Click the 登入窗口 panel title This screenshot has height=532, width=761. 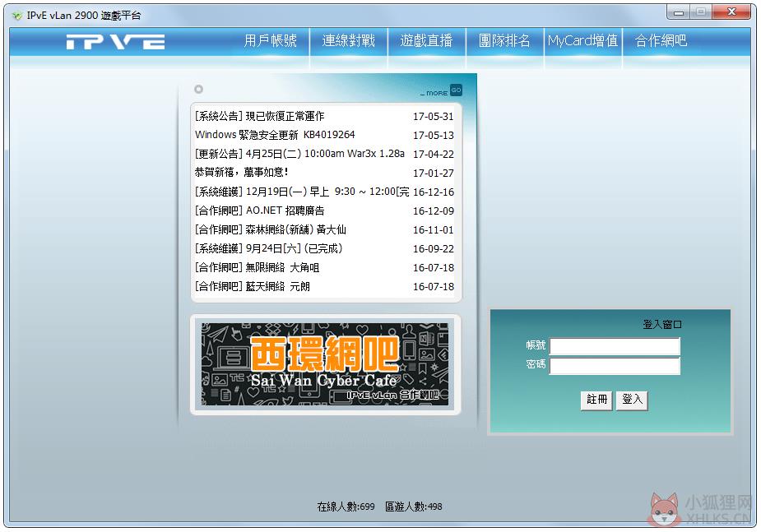click(662, 325)
